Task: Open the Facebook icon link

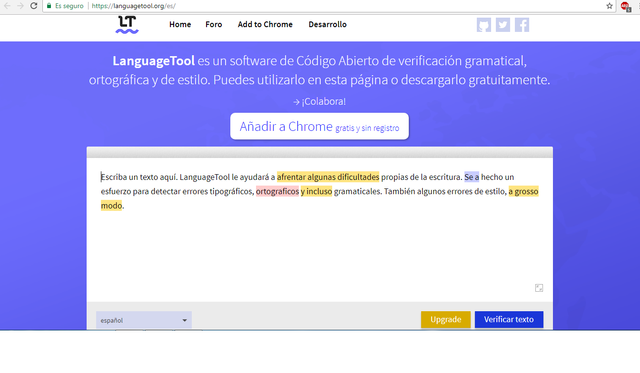Action: [522, 25]
